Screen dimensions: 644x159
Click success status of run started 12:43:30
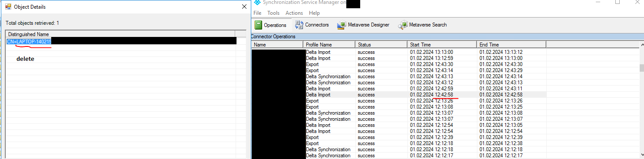pyautogui.click(x=366, y=64)
